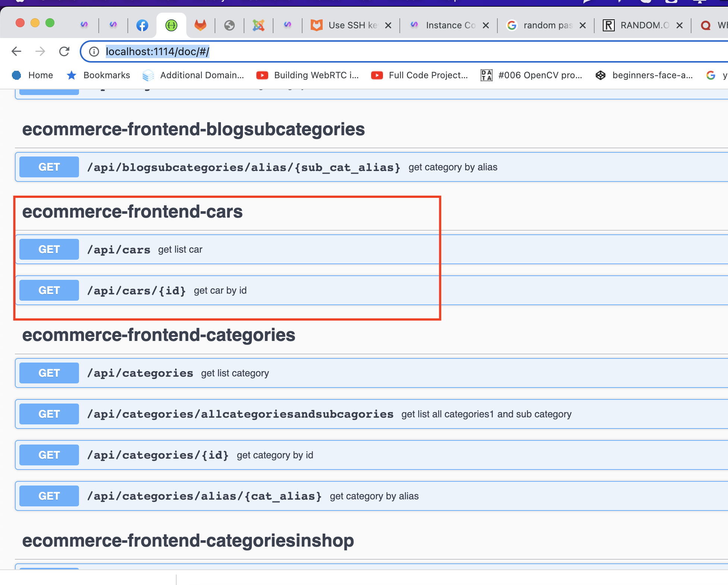This screenshot has height=585, width=728.
Task: Open the Full Code Project bookmark
Action: (420, 75)
